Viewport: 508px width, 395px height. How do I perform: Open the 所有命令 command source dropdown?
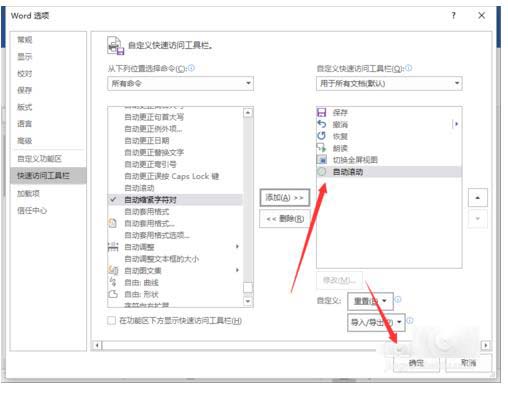180,83
